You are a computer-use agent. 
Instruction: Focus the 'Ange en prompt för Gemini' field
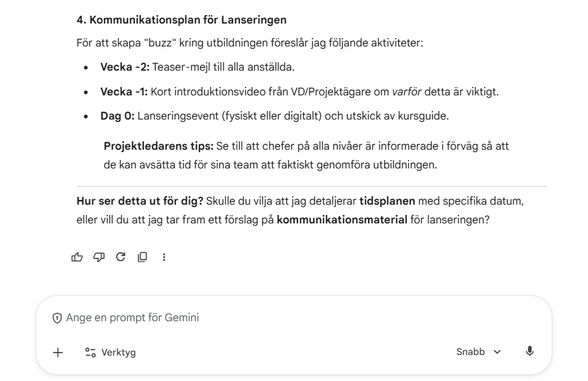tap(242, 318)
